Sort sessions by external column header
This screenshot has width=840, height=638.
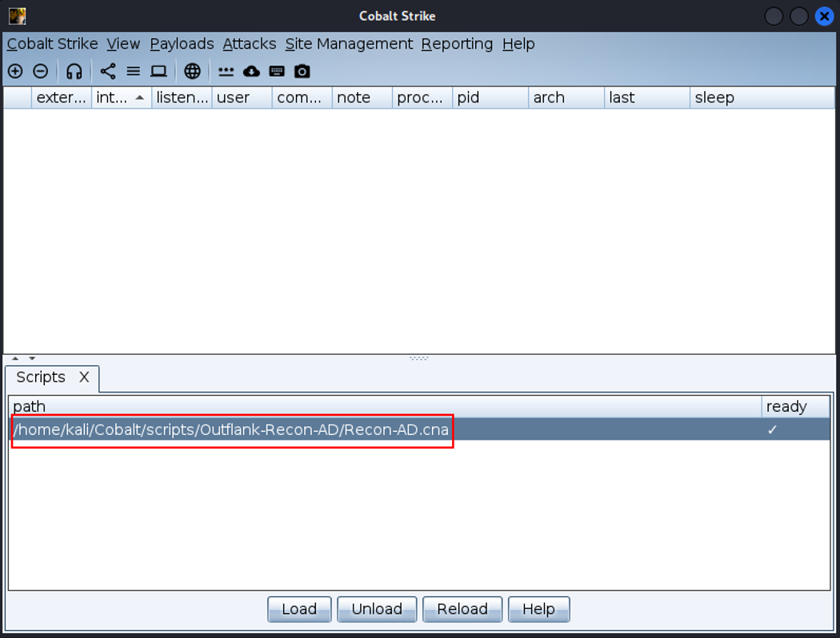62,98
